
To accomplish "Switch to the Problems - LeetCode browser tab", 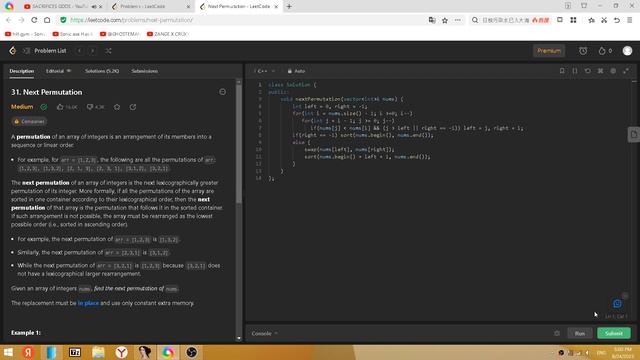I will [151, 7].
